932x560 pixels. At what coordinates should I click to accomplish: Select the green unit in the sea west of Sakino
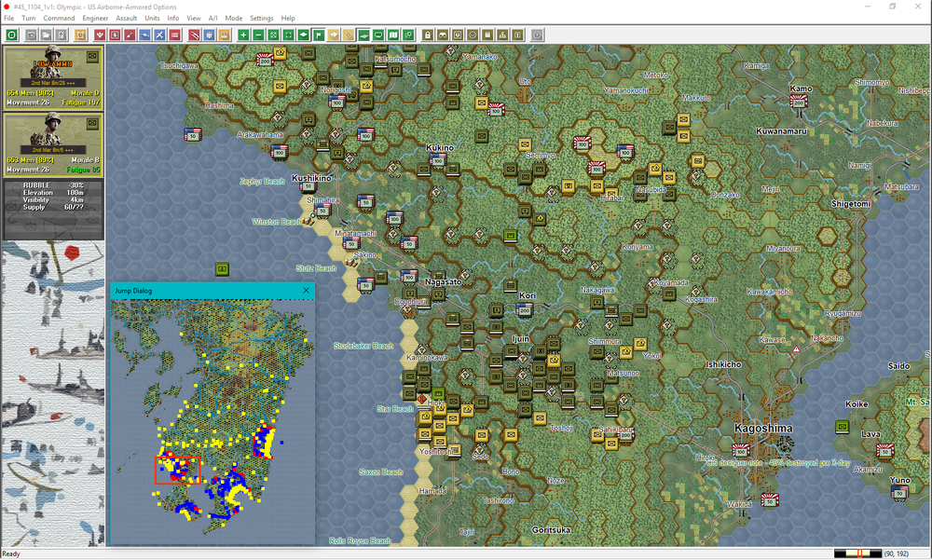tap(222, 269)
